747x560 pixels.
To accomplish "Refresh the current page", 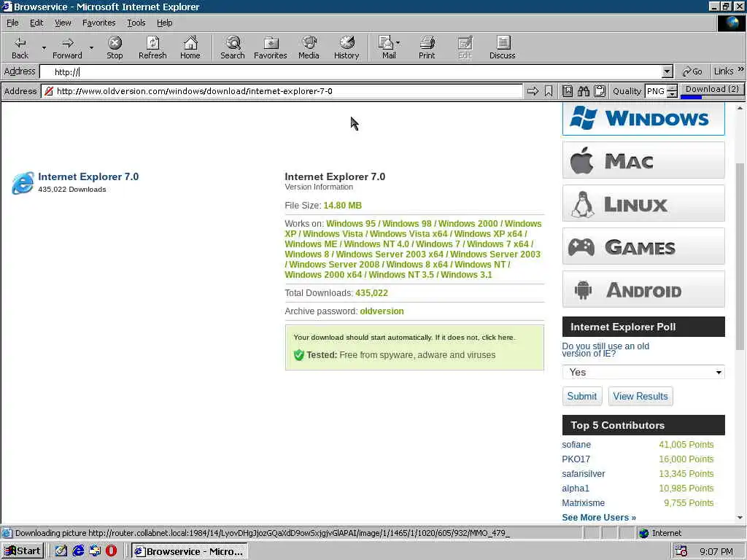I will tap(152, 47).
